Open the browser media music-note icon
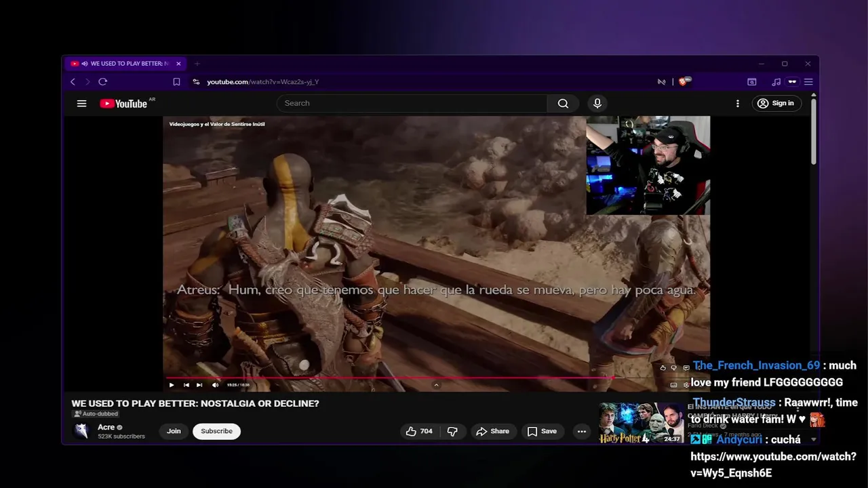Image resolution: width=868 pixels, height=488 pixels. point(776,82)
